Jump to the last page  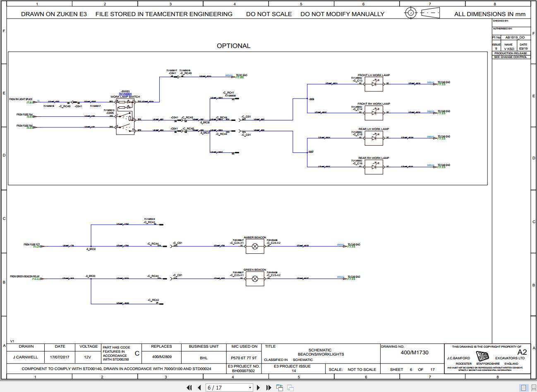pyautogui.click(x=268, y=387)
